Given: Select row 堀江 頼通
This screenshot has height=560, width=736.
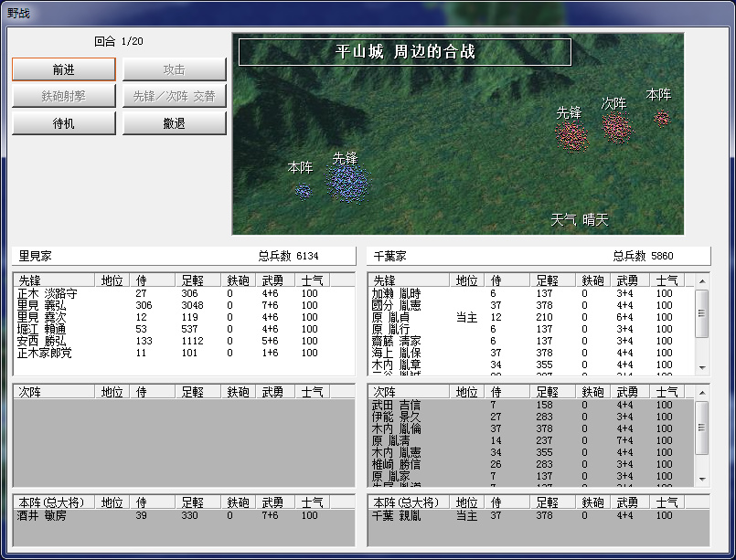Looking at the screenshot, I should 184,329.
